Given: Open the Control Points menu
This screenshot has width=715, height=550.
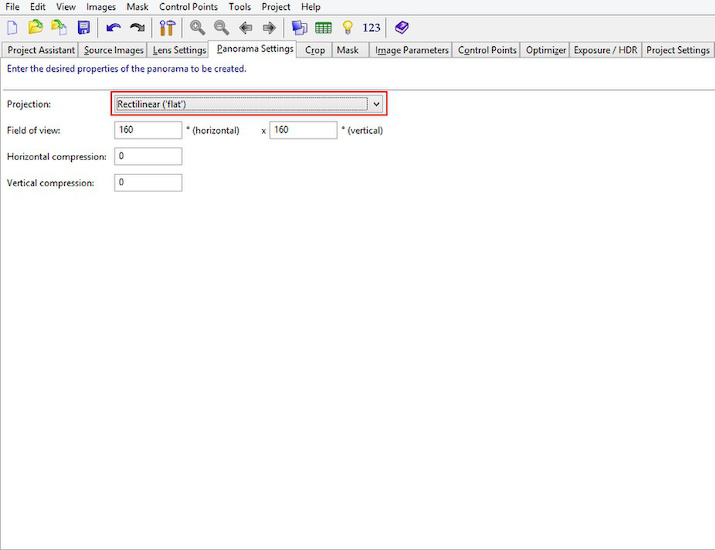Looking at the screenshot, I should point(188,7).
